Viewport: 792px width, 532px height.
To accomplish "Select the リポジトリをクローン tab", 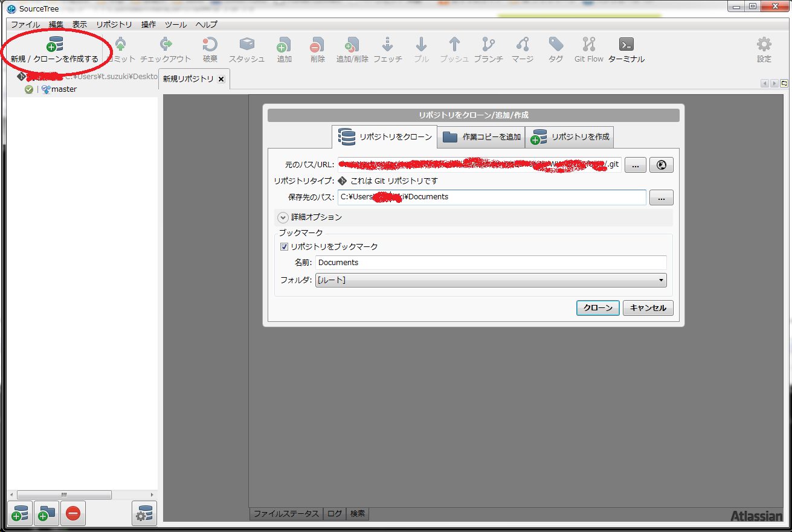I will (385, 136).
